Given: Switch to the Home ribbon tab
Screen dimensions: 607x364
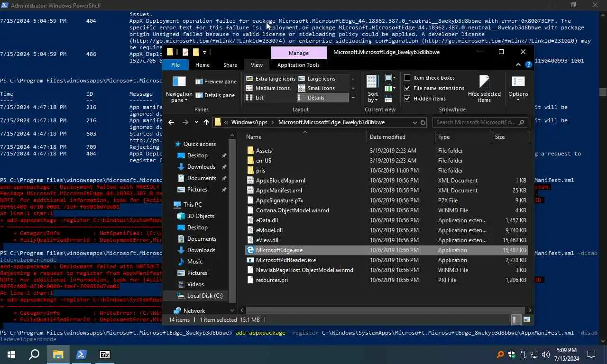Looking at the screenshot, I should (x=202, y=65).
